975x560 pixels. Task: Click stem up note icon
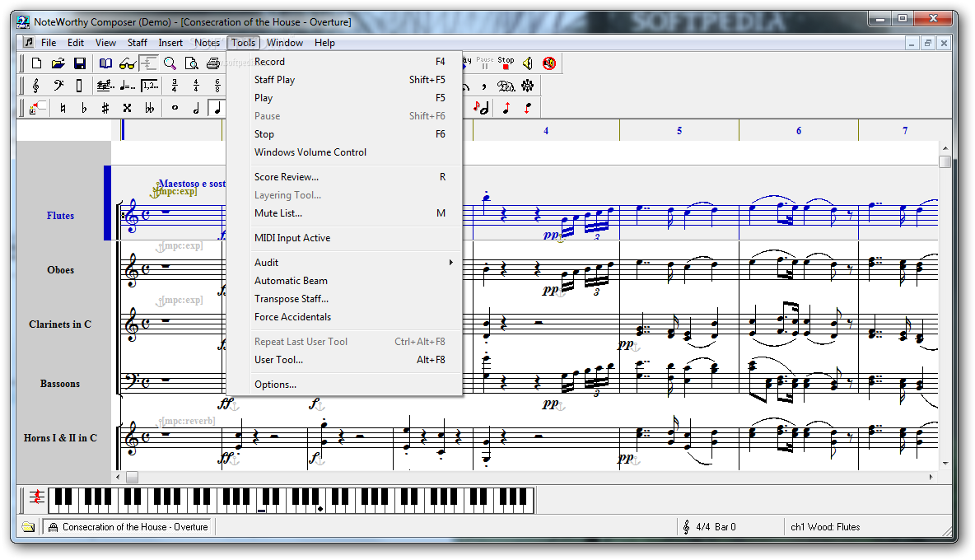click(x=506, y=108)
